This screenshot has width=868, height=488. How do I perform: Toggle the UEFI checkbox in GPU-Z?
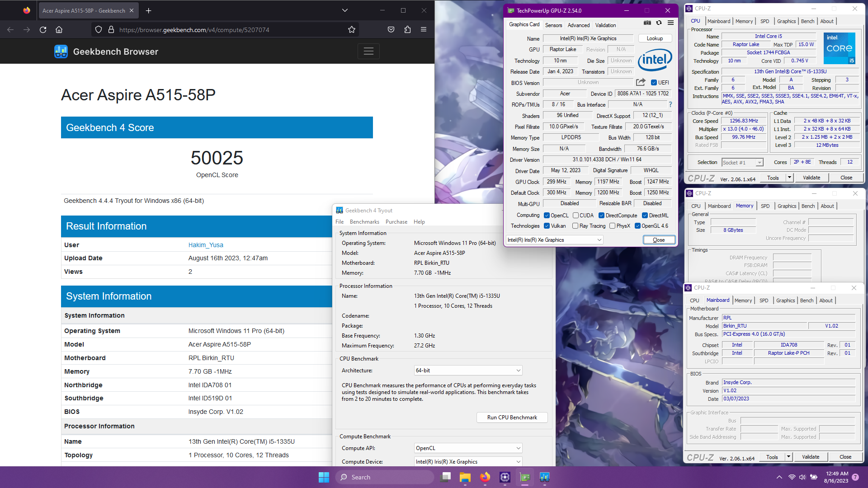[654, 82]
